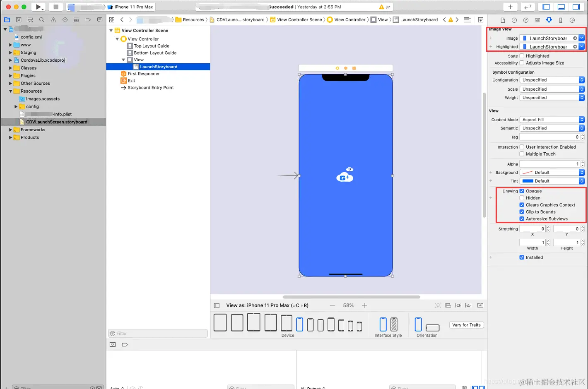Image resolution: width=588 pixels, height=389 pixels.
Task: Show the Identity inspector
Action: tap(537, 20)
